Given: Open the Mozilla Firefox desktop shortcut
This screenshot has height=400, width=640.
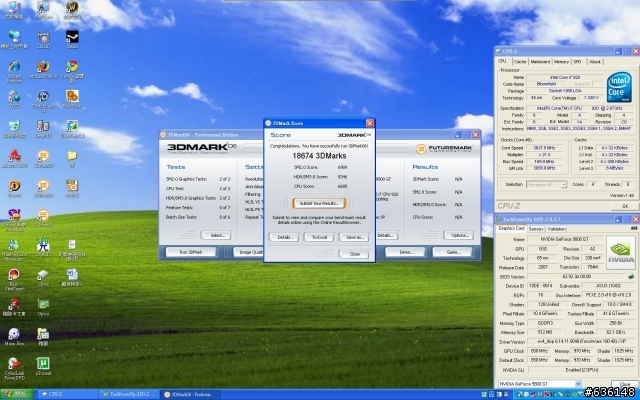Looking at the screenshot, I should [43, 69].
